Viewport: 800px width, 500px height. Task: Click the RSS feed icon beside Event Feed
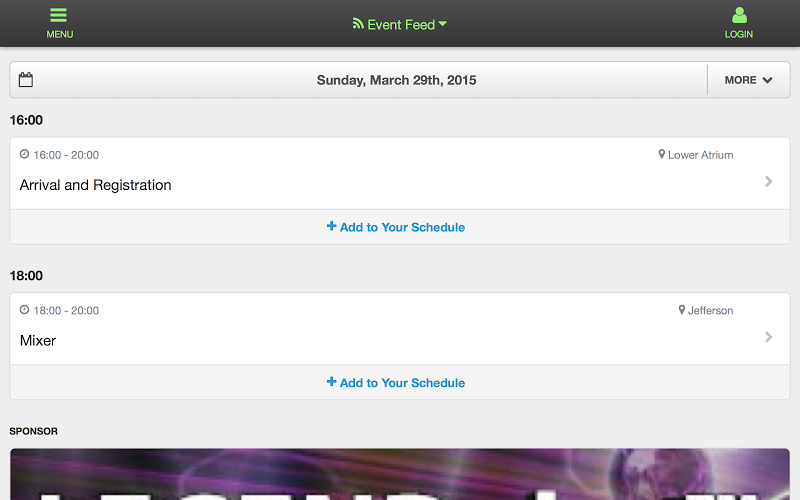pos(358,23)
